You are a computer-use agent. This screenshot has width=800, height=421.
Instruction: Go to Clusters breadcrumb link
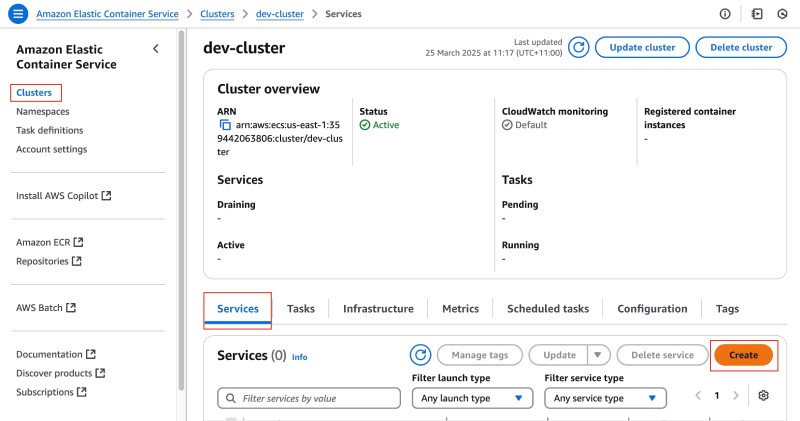click(217, 14)
